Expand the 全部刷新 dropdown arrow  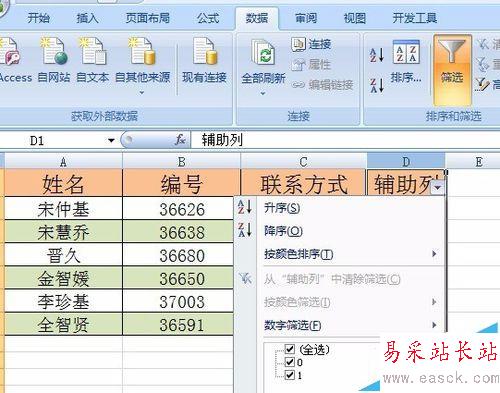263,94
